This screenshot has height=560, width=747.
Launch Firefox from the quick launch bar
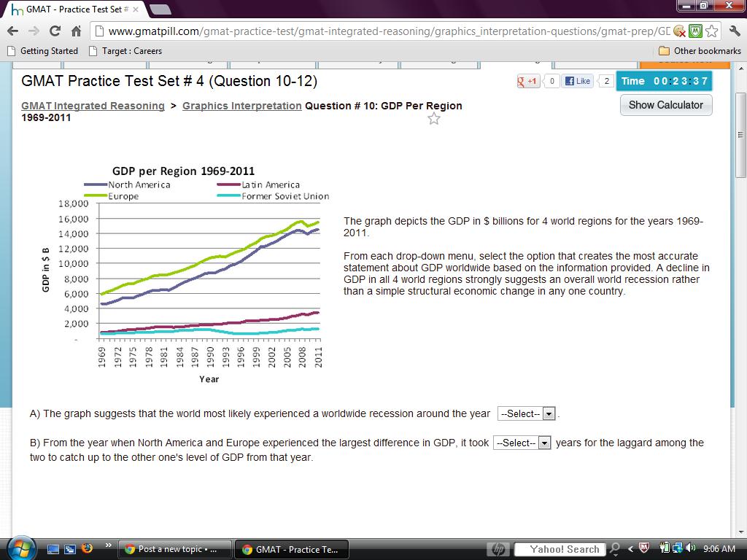click(87, 548)
